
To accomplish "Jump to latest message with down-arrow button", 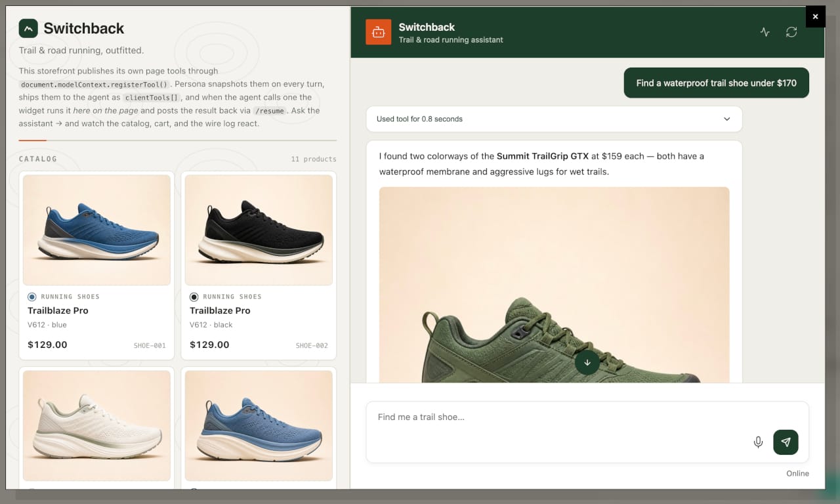I will coord(587,362).
